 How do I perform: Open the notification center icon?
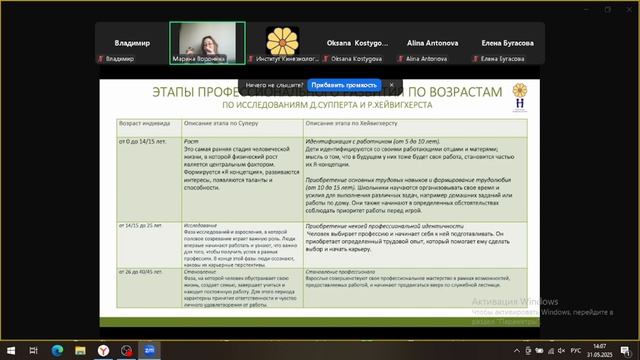[x=625, y=351]
